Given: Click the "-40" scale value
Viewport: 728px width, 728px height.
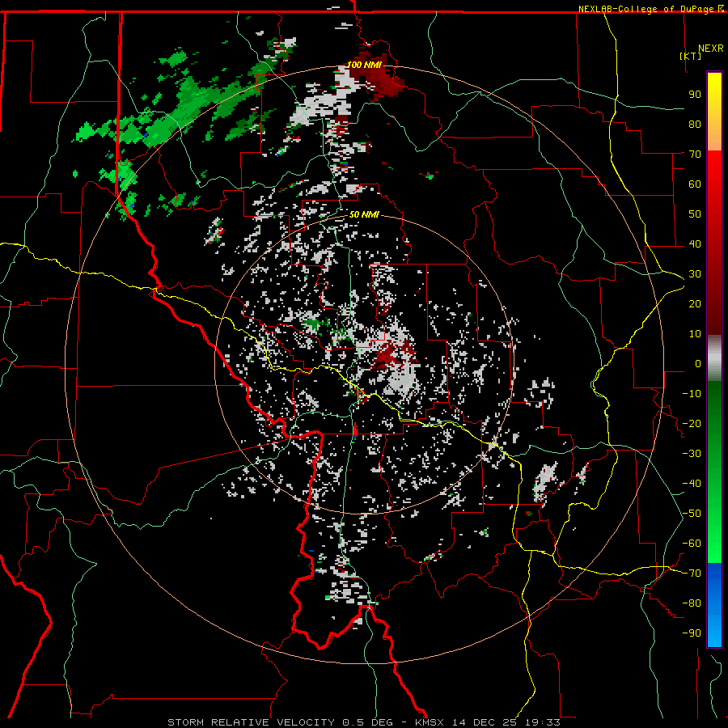Looking at the screenshot, I should [x=692, y=484].
